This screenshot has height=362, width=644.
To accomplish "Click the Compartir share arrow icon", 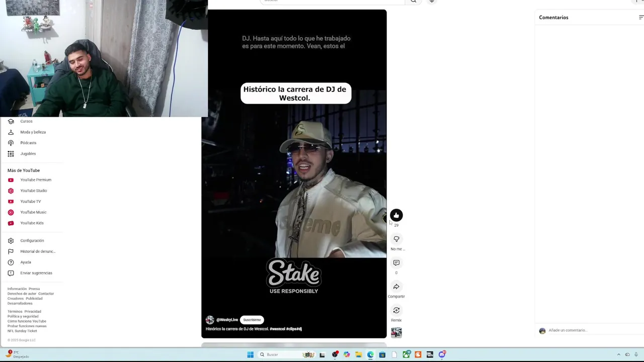I will (396, 287).
